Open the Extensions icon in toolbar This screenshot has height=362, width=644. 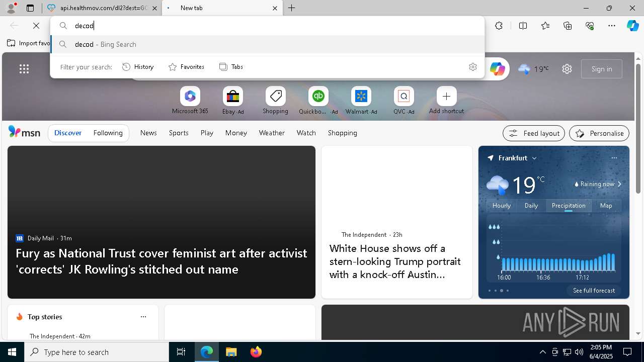[499, 26]
